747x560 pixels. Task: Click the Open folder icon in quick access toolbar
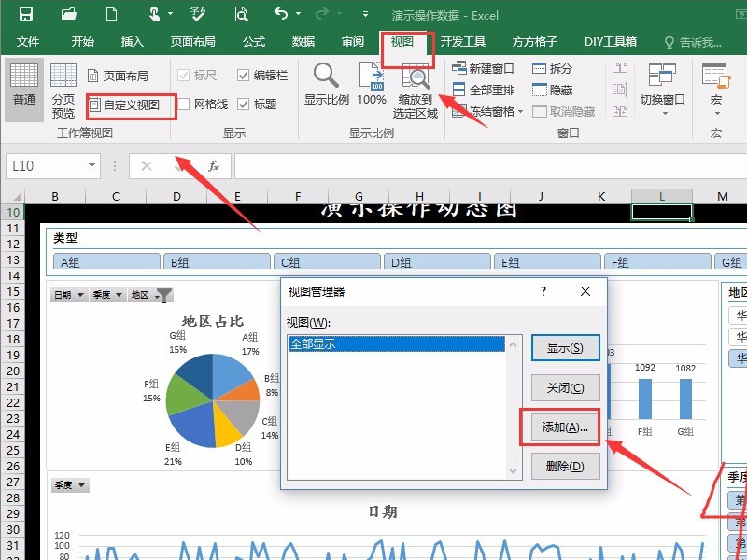(69, 14)
